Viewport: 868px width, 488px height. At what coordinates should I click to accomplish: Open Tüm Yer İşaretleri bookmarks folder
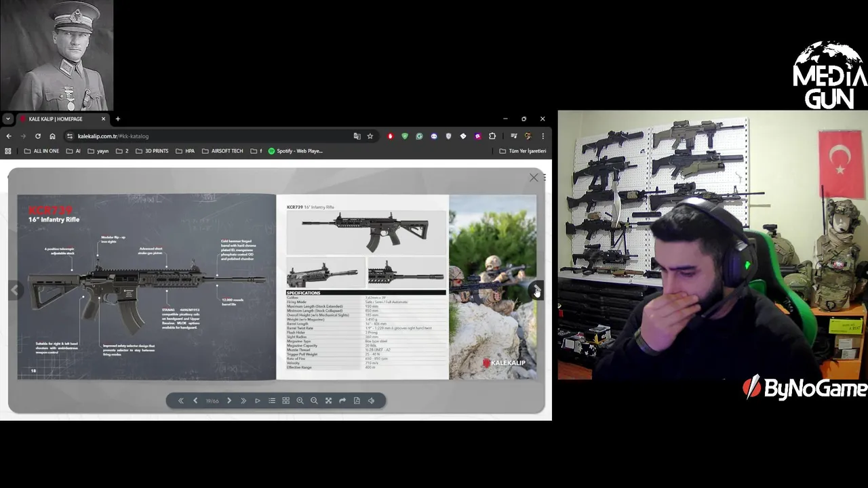(x=523, y=151)
